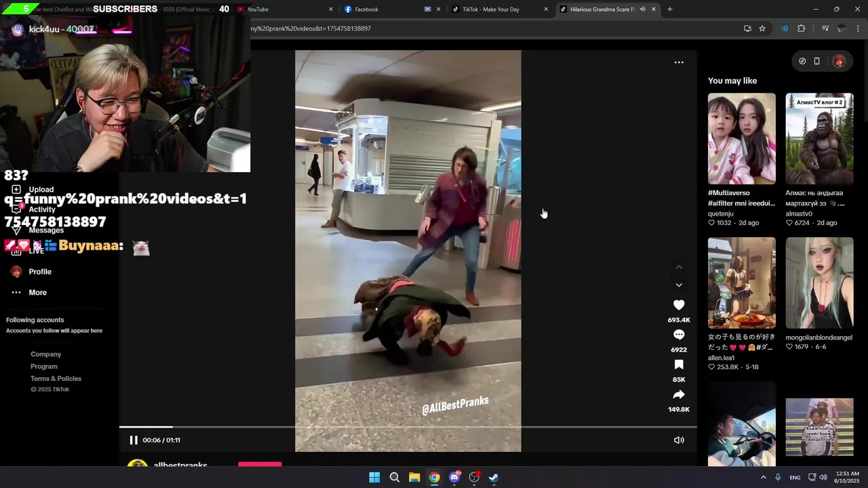Click the ENG language indicator
Screen dimensions: 868x488
point(795,478)
